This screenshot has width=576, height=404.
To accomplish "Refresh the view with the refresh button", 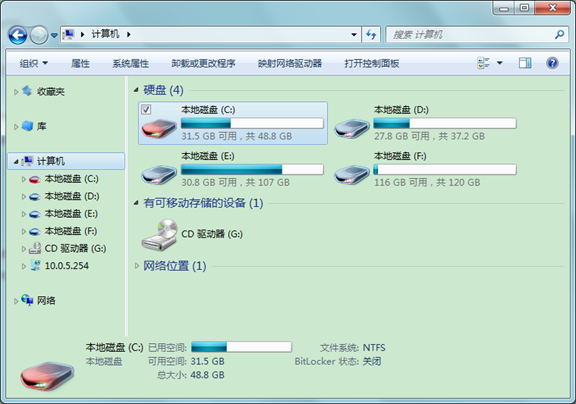I will coord(371,35).
